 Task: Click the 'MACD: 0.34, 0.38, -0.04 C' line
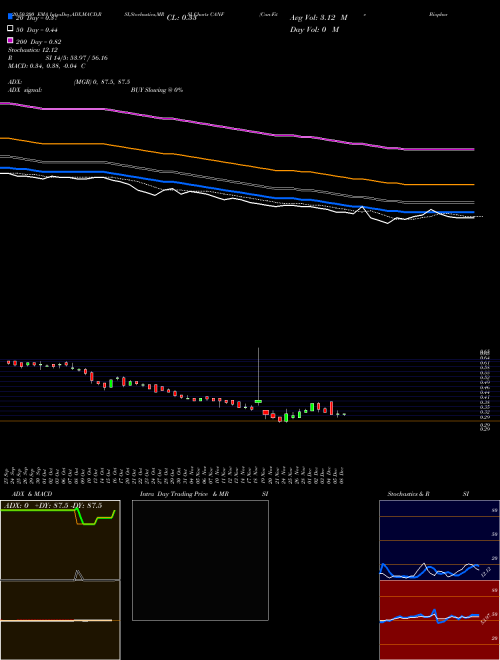click(47, 66)
